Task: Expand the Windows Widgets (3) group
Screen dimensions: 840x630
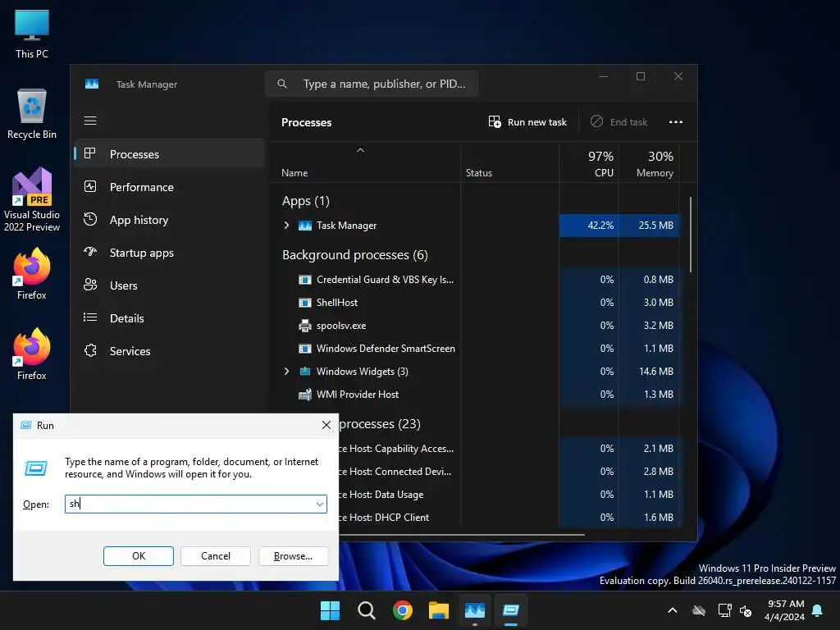Action: coord(286,372)
